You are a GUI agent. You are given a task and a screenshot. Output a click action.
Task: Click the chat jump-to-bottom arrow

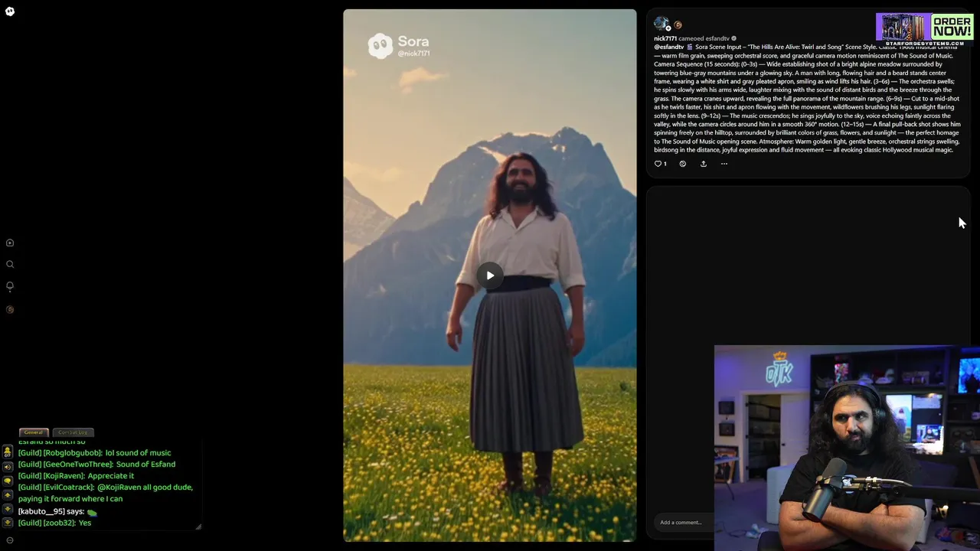[8, 523]
